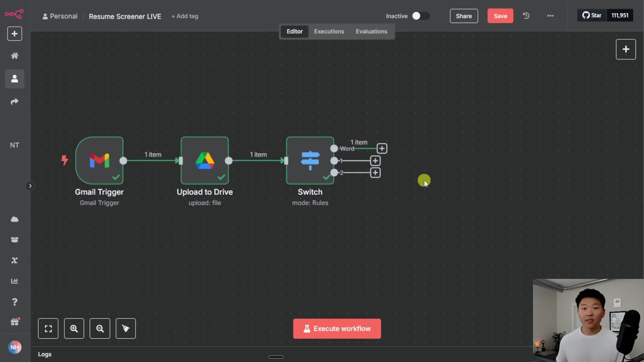
Task: Click the Upload to Drive output connector dot
Action: (229, 160)
